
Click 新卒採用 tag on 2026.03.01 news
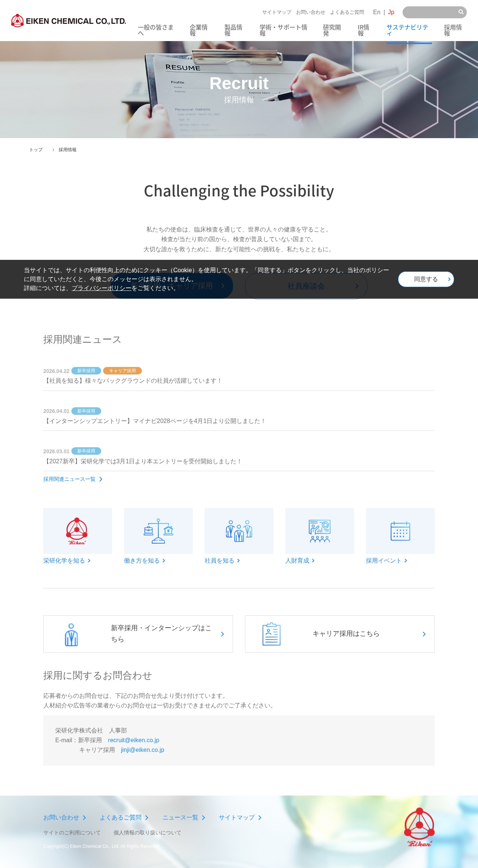click(x=86, y=451)
